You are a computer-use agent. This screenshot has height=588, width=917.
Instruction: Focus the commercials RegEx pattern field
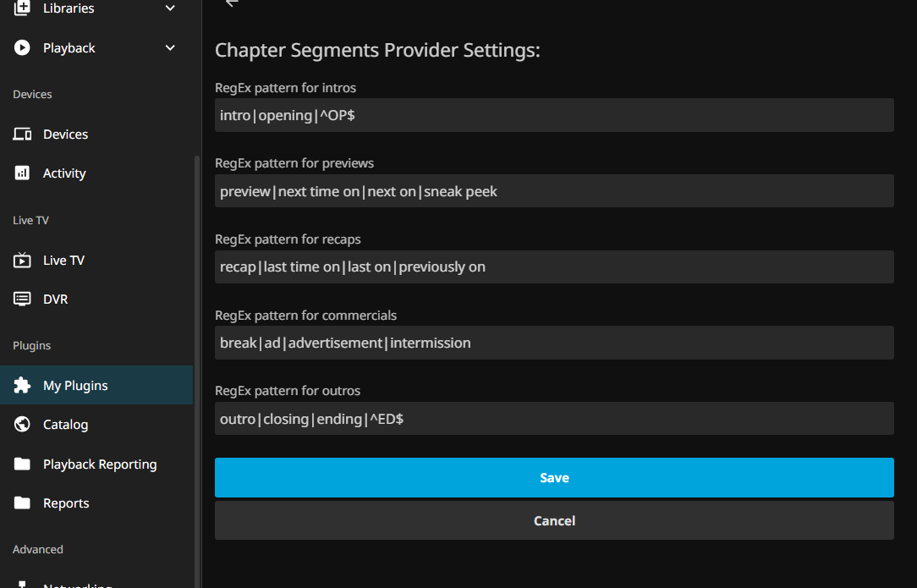554,343
